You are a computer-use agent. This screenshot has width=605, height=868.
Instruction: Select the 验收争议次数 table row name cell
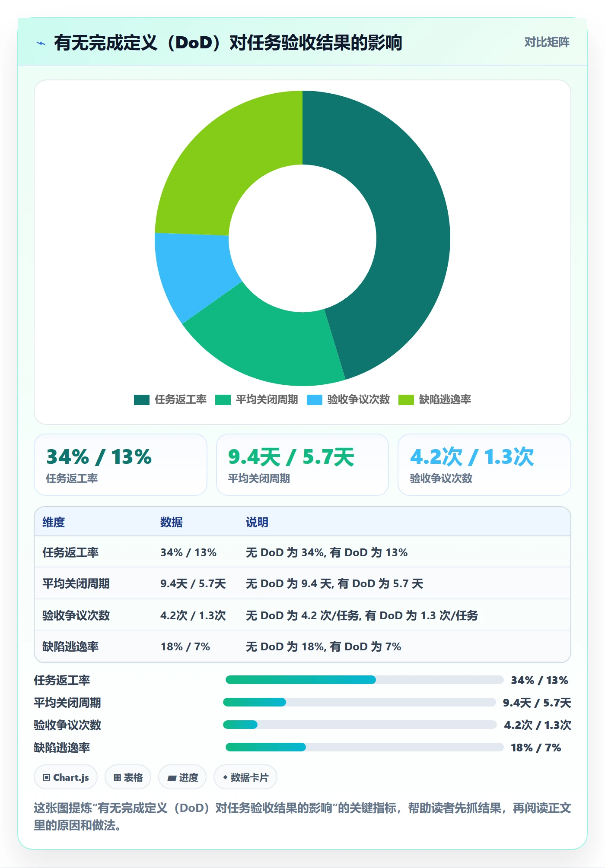point(76,615)
